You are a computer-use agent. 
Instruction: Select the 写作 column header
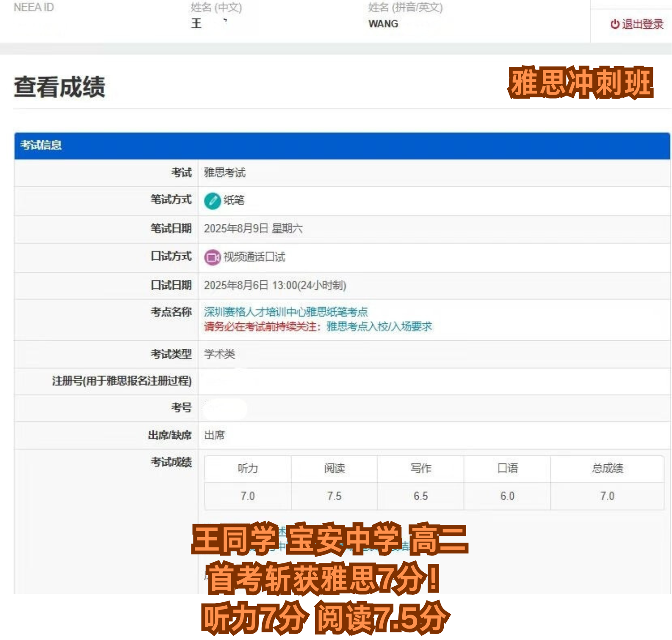(x=420, y=469)
